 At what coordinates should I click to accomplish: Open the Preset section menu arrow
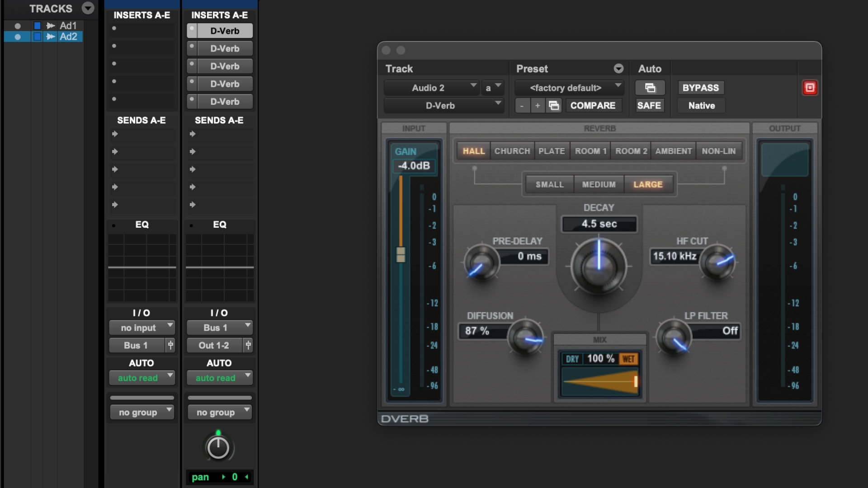click(618, 69)
